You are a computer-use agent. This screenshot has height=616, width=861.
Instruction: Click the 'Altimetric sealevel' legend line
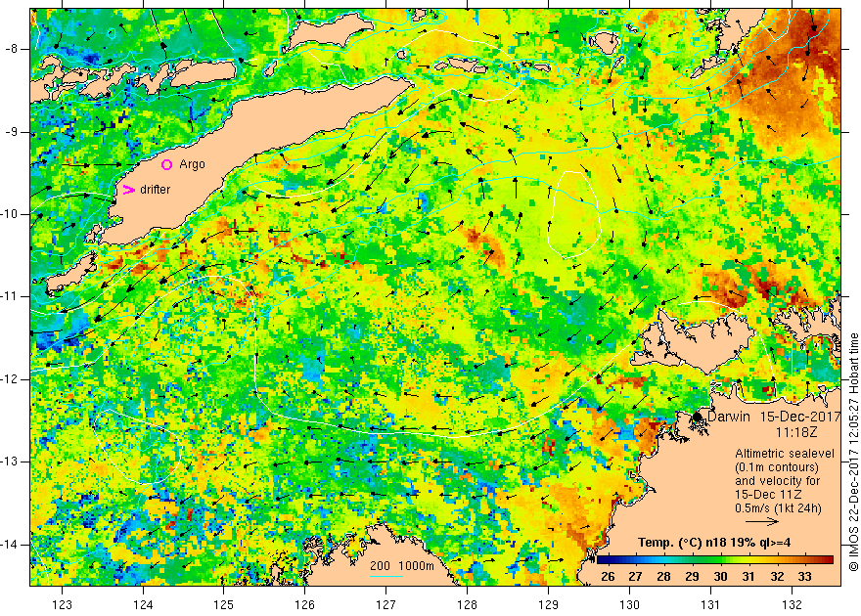[785, 454]
